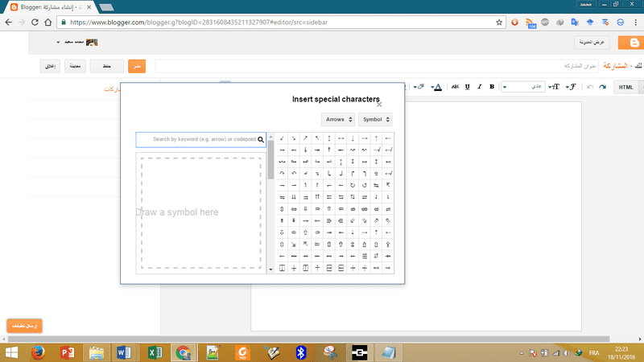
Task: Click the Italic formatting icon
Action: (x=479, y=87)
